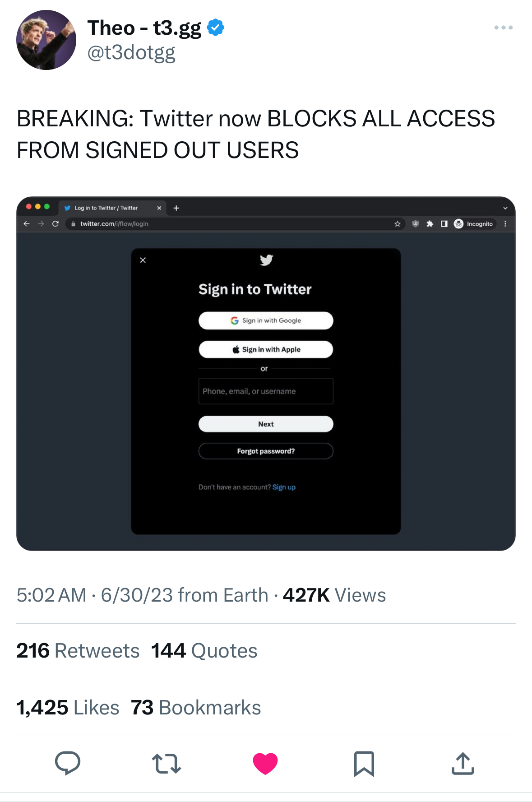View the 216 Retweets list
This screenshot has height=802, width=532.
(78, 651)
